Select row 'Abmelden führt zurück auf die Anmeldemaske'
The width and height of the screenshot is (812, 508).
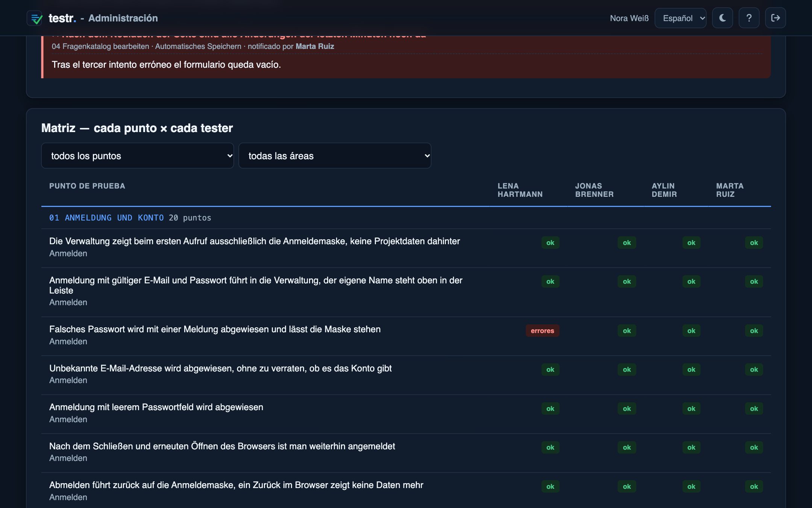(406, 490)
